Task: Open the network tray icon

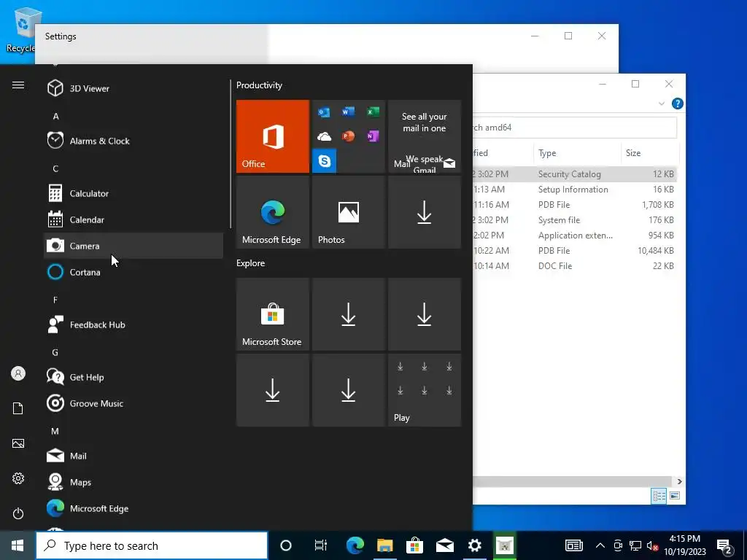Action: 635,545
